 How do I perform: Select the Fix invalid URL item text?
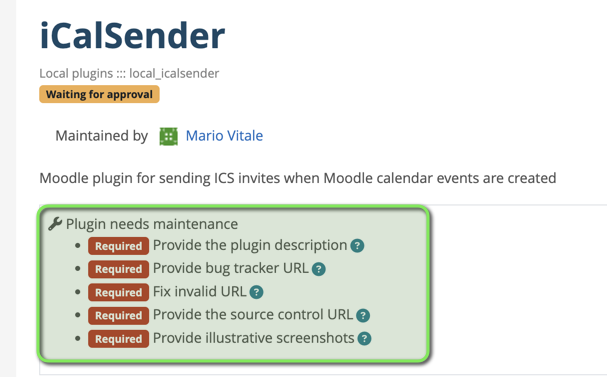(x=200, y=291)
